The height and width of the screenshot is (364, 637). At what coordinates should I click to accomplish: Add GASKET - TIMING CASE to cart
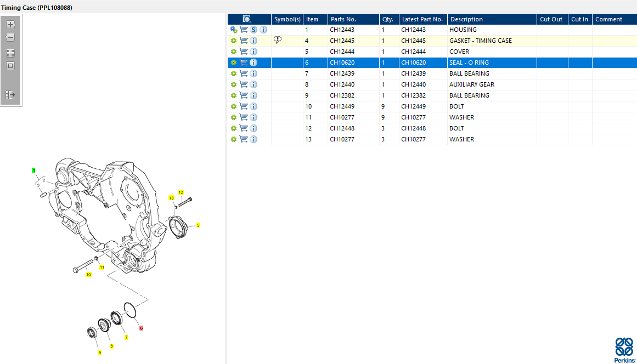click(244, 40)
